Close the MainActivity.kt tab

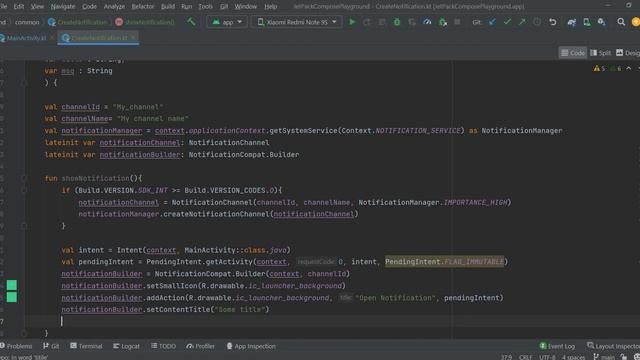click(x=52, y=38)
